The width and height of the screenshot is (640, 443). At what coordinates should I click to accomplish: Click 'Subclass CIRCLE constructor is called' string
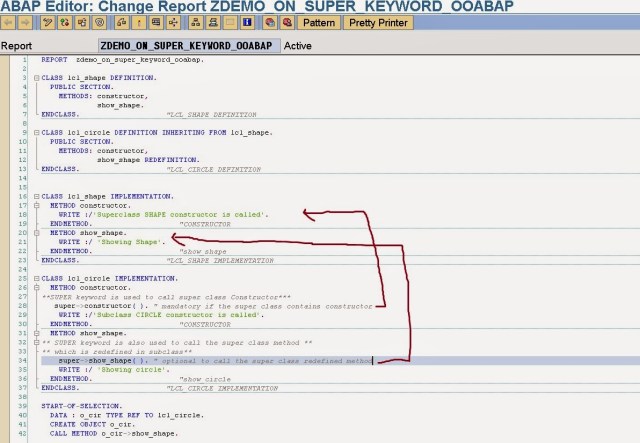177,315
